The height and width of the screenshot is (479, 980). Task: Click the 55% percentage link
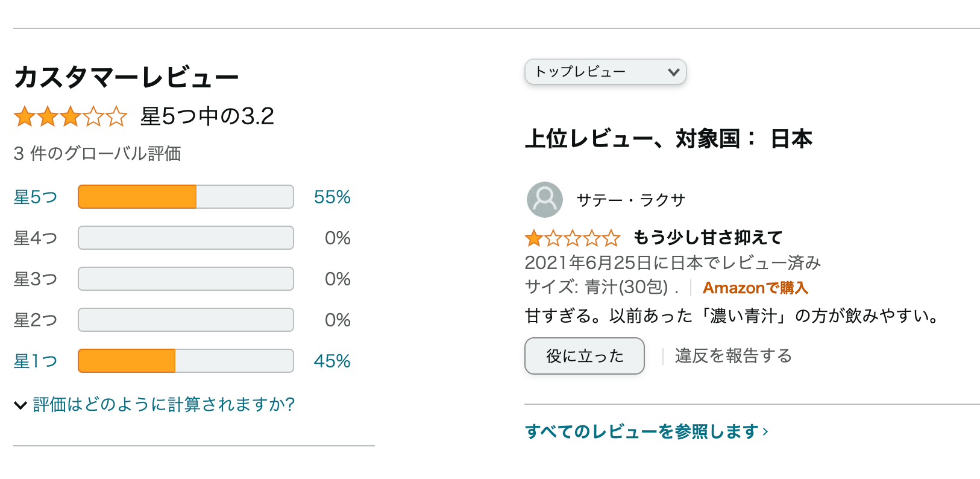332,197
